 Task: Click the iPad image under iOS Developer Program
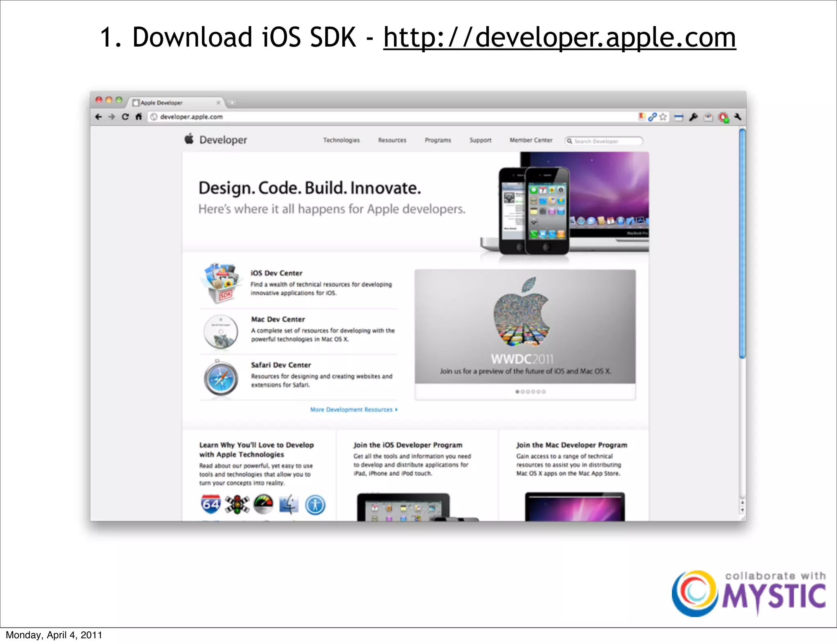417,507
